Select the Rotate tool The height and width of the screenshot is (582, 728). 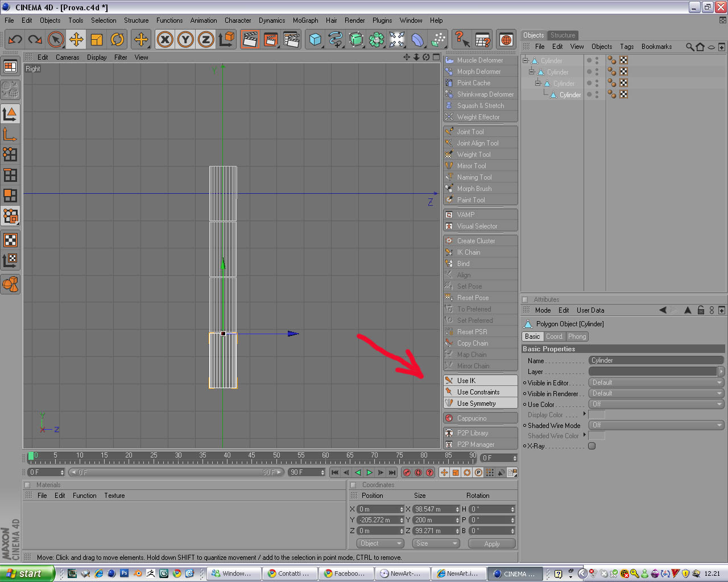(x=117, y=39)
